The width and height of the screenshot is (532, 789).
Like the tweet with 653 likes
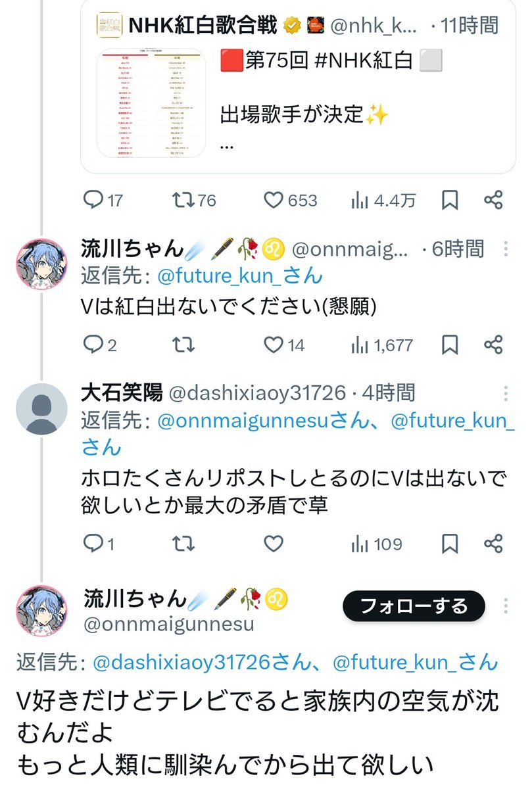(x=273, y=200)
